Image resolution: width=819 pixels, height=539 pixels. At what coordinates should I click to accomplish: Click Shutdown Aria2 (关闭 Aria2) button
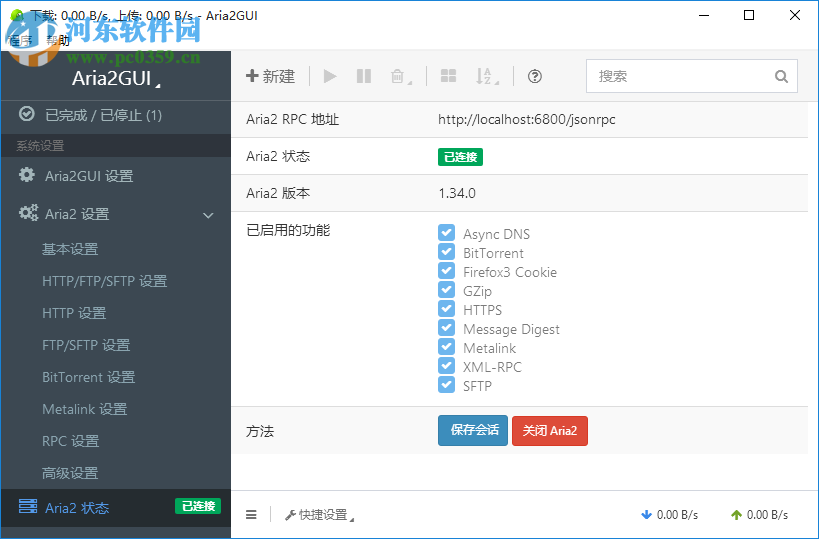550,431
